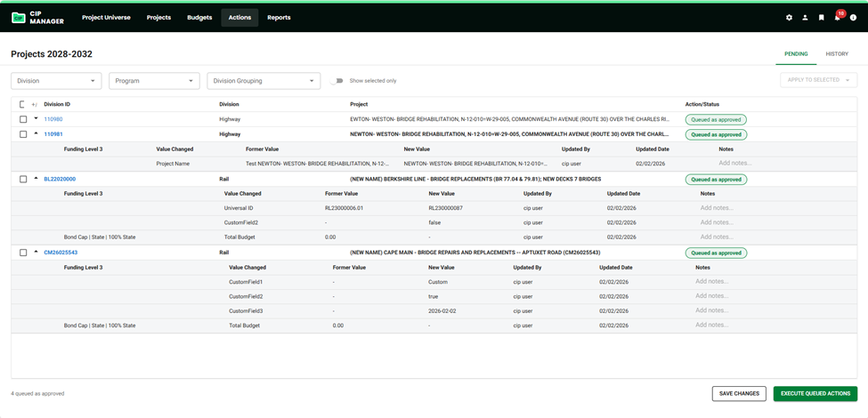Open the settings gear icon
The width and height of the screenshot is (868, 418).
(x=789, y=18)
